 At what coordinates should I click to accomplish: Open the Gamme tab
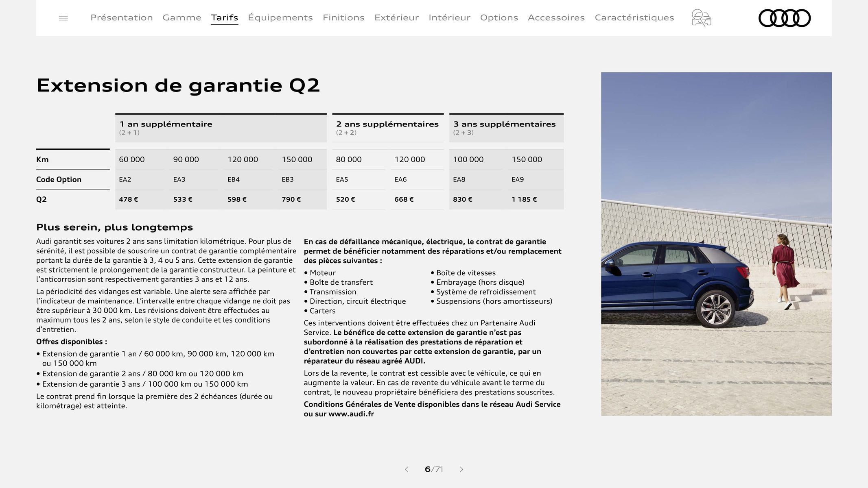tap(182, 17)
